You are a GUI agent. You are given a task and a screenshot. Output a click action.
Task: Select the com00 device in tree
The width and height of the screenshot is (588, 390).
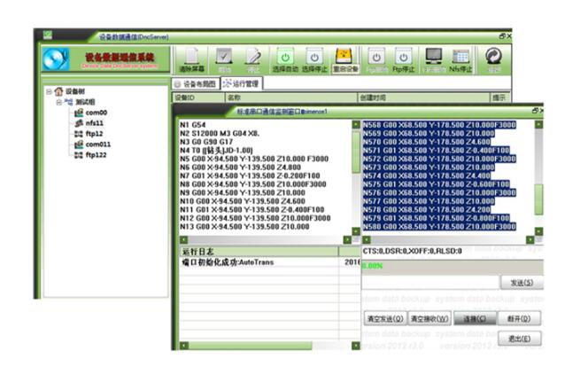coord(97,113)
